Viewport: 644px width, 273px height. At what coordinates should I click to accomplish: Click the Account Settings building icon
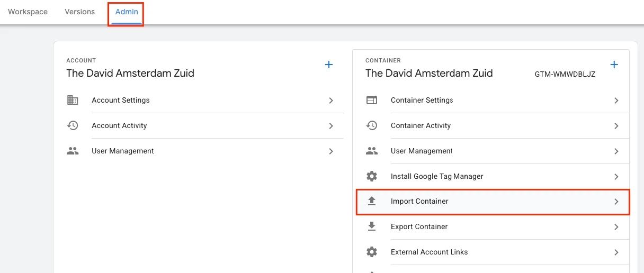73,100
